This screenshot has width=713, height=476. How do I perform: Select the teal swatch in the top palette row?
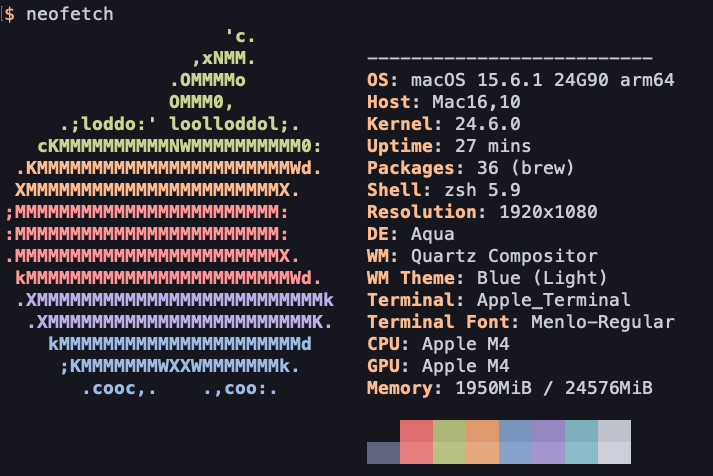581,431
